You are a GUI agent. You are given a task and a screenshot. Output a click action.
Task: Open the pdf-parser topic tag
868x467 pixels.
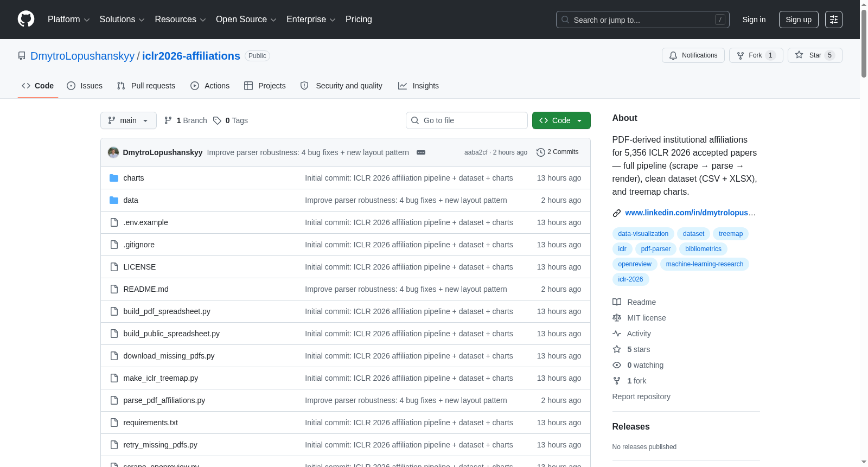click(656, 249)
